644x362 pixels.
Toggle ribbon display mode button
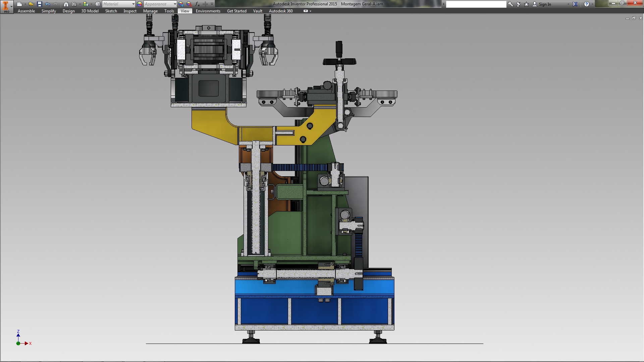(306, 11)
